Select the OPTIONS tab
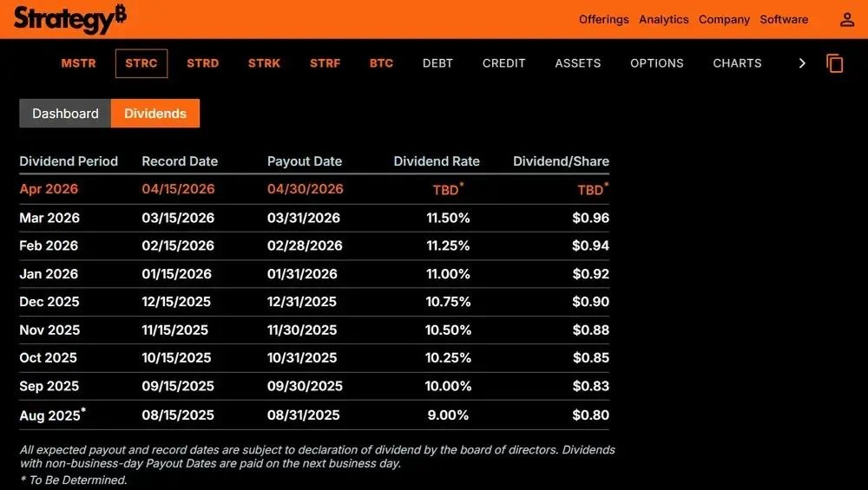Viewport: 868px width, 490px height. pyautogui.click(x=656, y=63)
